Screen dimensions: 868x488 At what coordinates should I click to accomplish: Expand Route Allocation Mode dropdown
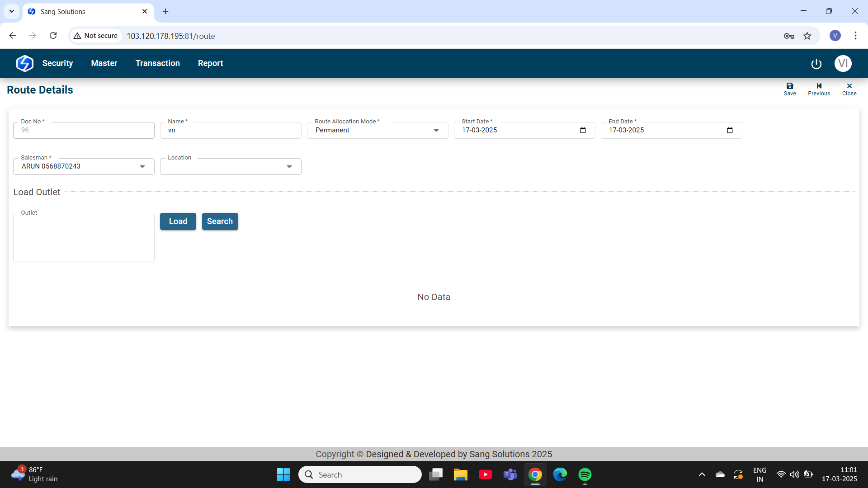tap(436, 131)
